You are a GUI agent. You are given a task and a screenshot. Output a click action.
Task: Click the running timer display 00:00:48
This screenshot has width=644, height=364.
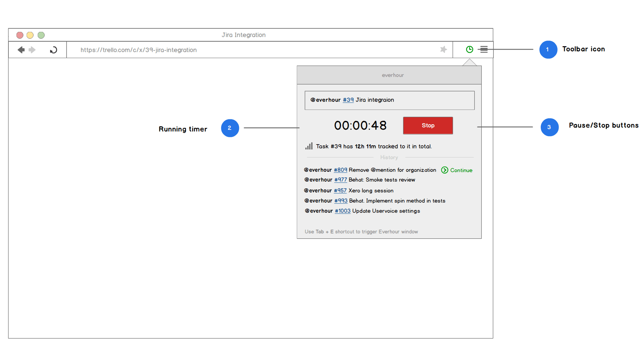[x=360, y=126]
